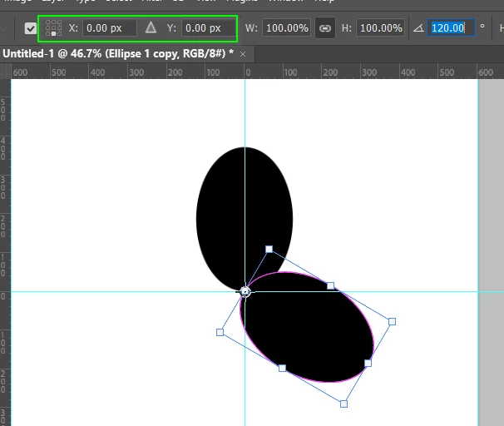The image size is (504, 426).
Task: Click the bottom corner transform handle
Action: 343,404
